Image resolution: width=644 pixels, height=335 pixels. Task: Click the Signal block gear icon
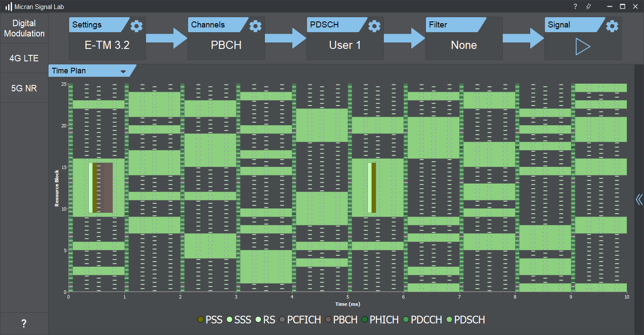click(612, 26)
